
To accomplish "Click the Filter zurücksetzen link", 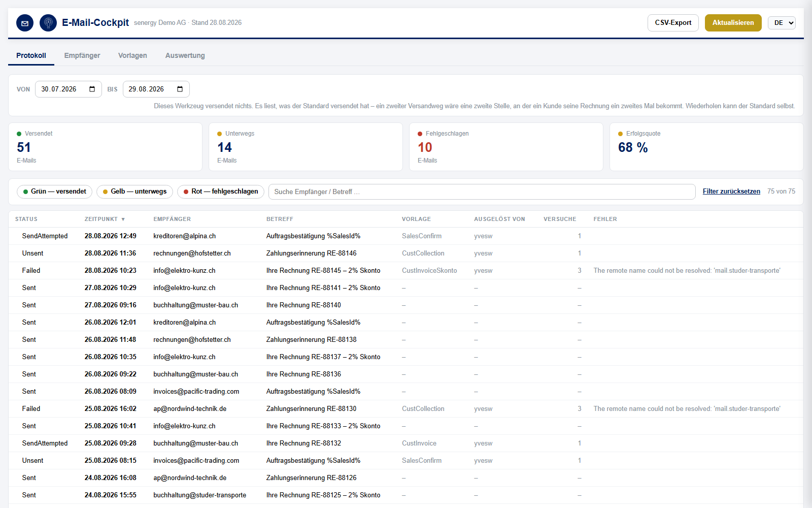I will tap(731, 192).
